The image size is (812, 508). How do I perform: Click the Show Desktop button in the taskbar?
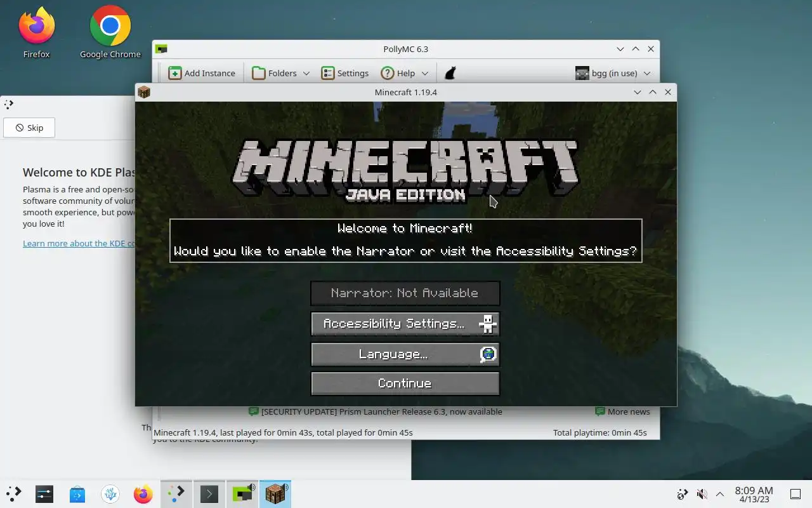coord(796,494)
